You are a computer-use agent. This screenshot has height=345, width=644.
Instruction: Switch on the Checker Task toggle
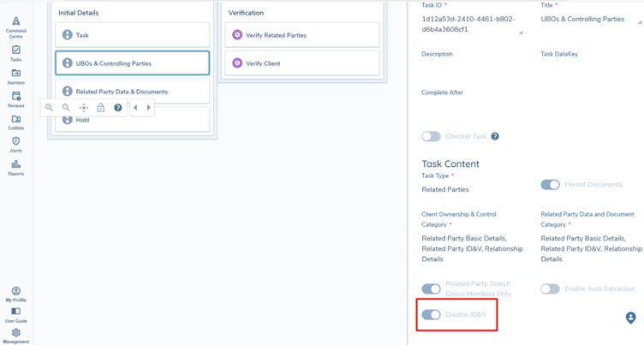click(x=431, y=136)
